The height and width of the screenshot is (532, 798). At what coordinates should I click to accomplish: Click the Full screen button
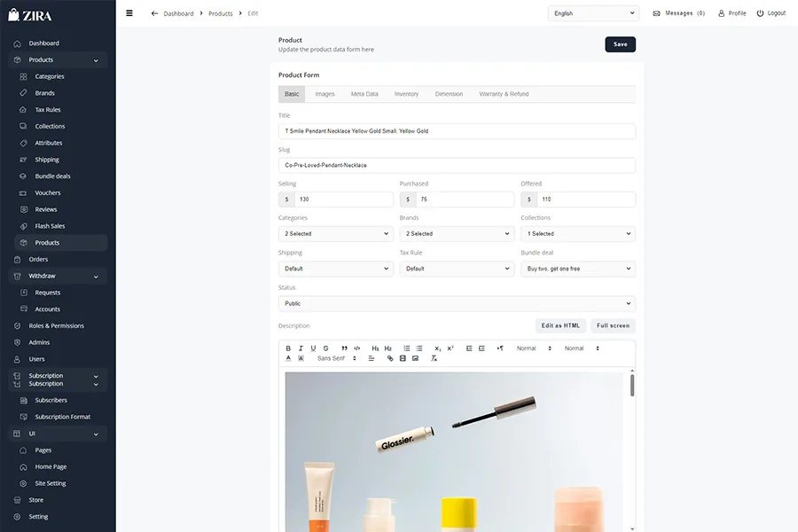click(x=613, y=325)
